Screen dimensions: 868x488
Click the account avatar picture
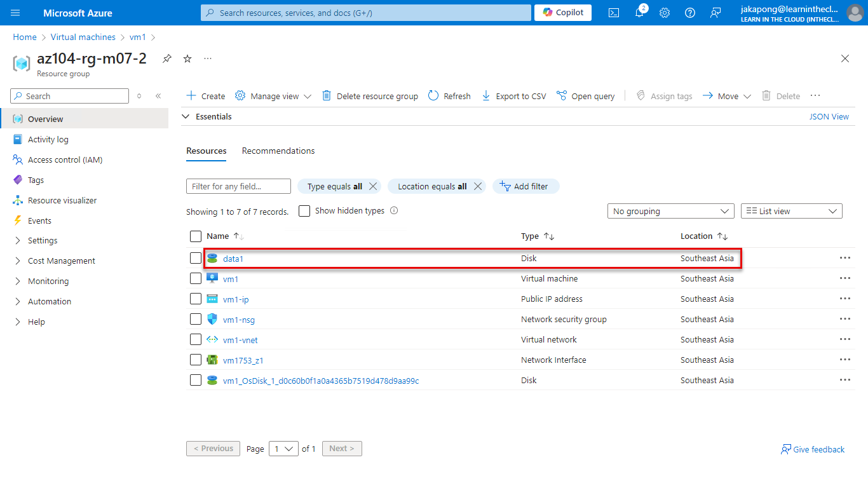pyautogui.click(x=855, y=13)
